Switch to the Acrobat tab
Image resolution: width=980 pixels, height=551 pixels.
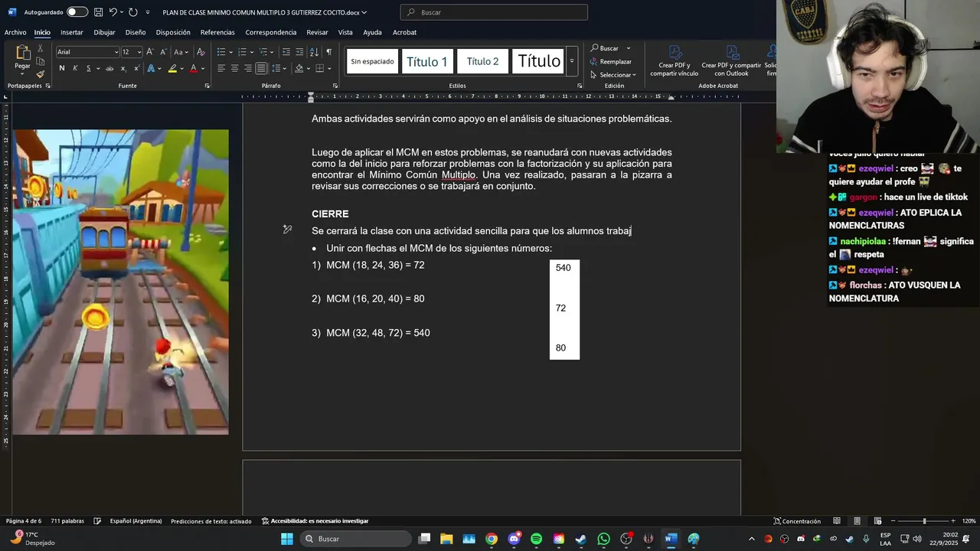404,32
